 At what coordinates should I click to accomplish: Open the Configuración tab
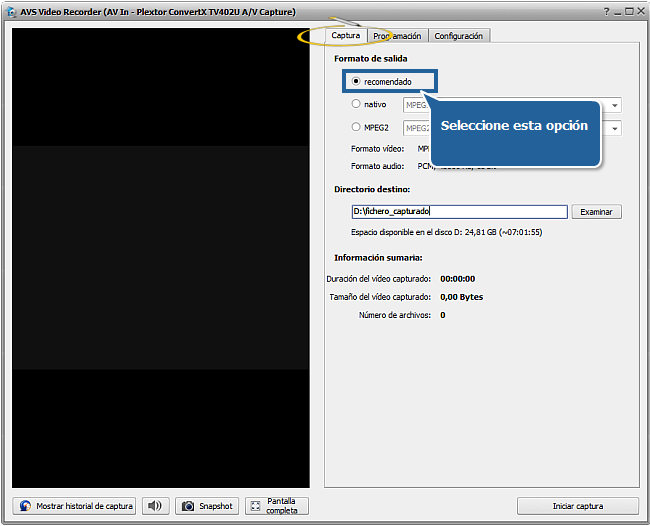[459, 36]
